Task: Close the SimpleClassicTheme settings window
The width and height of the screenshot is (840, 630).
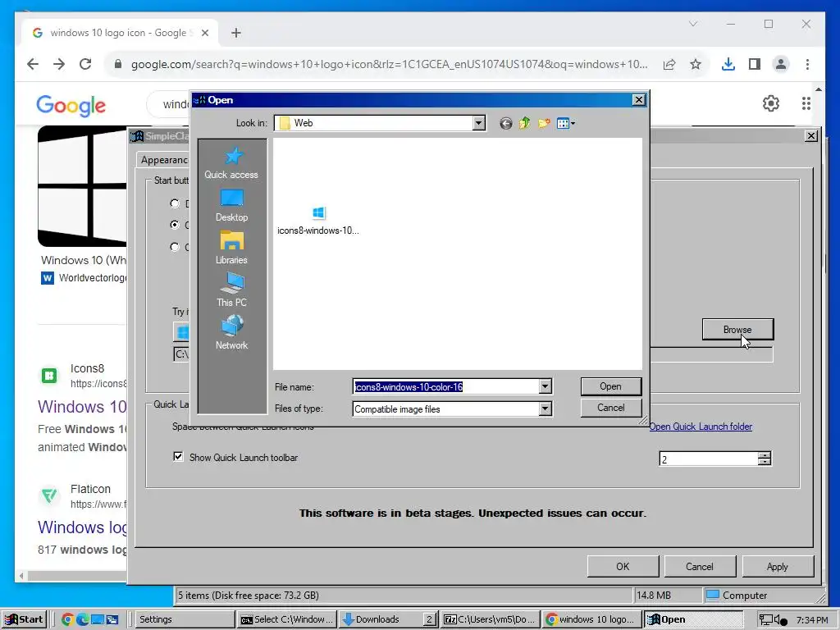Action: point(811,136)
